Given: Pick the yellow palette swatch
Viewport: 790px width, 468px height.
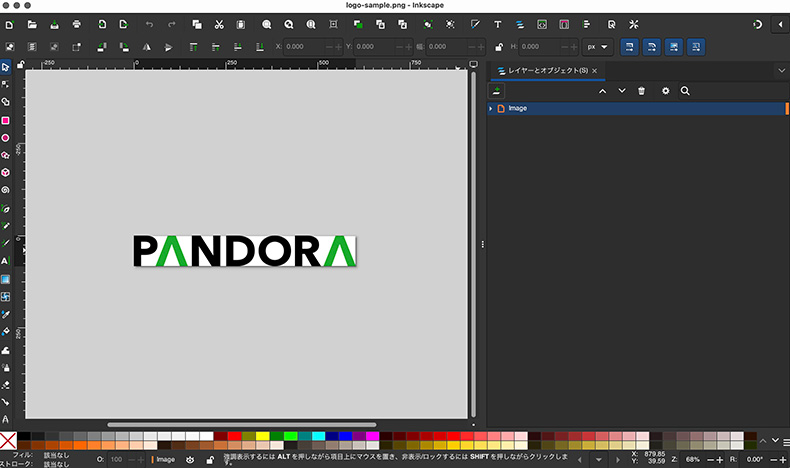Looking at the screenshot, I should [x=262, y=436].
